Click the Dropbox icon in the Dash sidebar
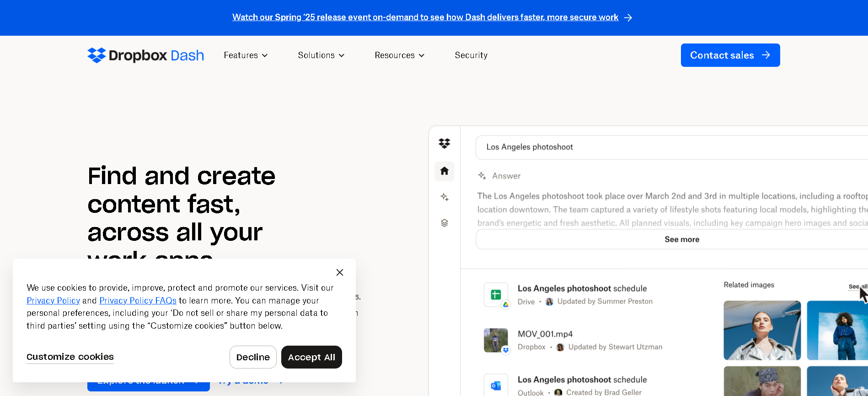The width and height of the screenshot is (868, 396). click(x=445, y=143)
